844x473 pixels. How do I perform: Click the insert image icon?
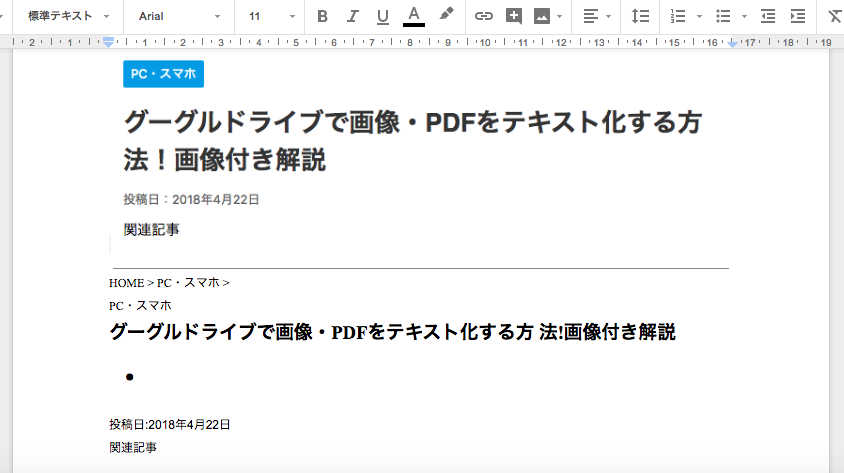tap(542, 16)
